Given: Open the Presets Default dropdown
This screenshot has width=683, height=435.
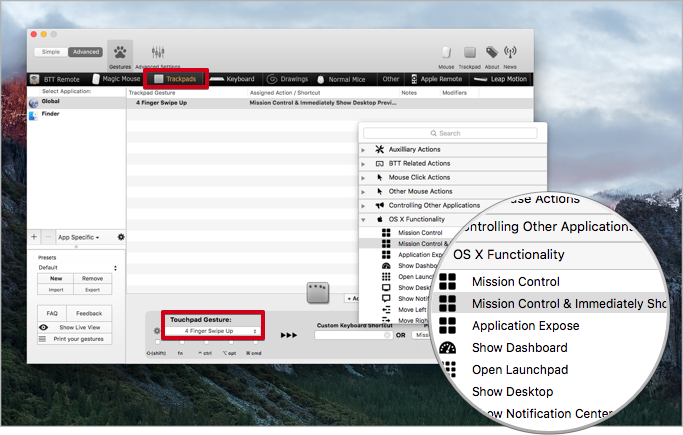Looking at the screenshot, I should coord(78,268).
